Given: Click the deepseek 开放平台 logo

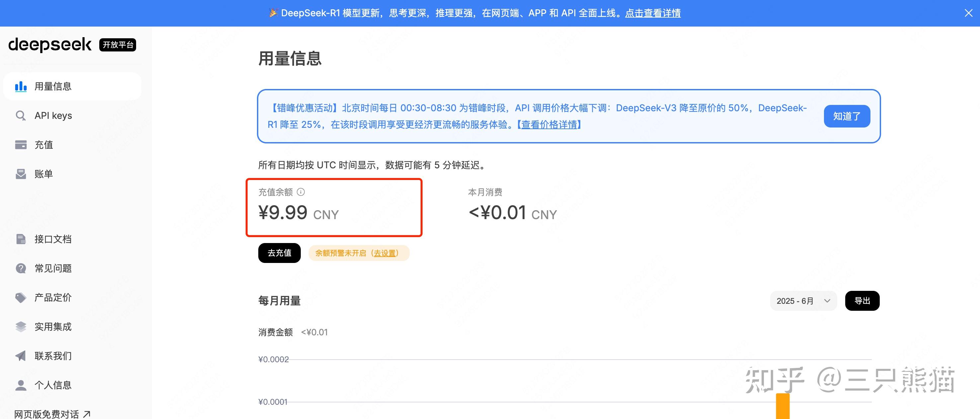Looking at the screenshot, I should point(50,44).
